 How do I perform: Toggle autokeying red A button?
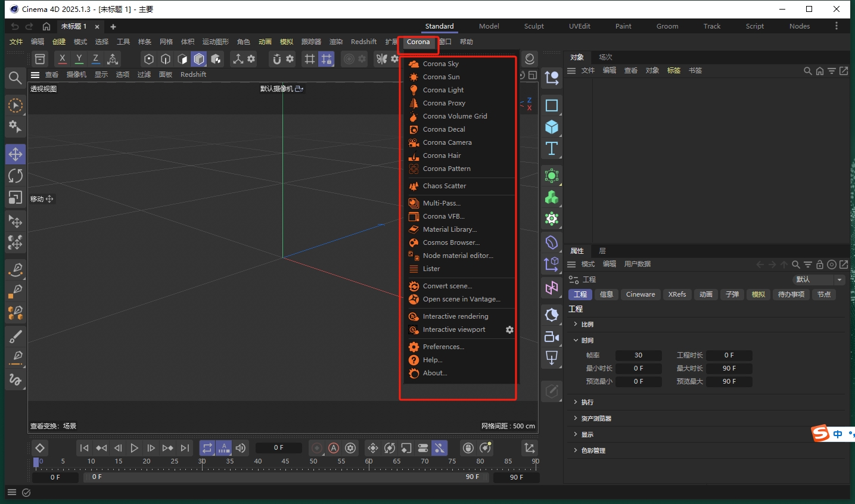(334, 448)
